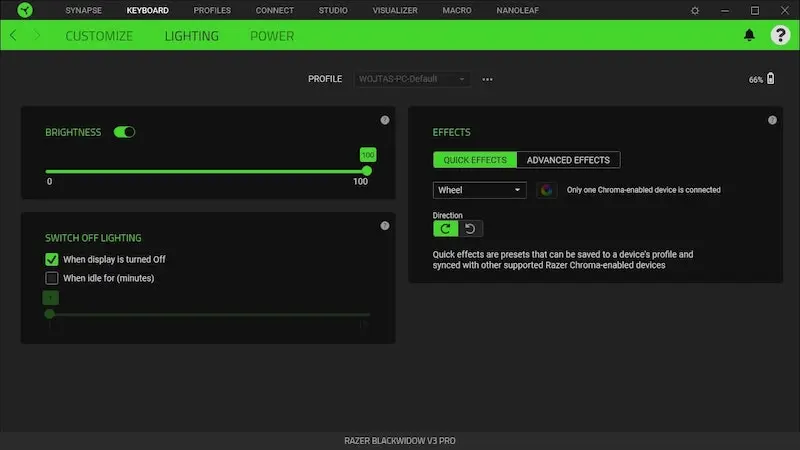Go back using the left arrow
The width and height of the screenshot is (800, 450).
pyautogui.click(x=14, y=36)
